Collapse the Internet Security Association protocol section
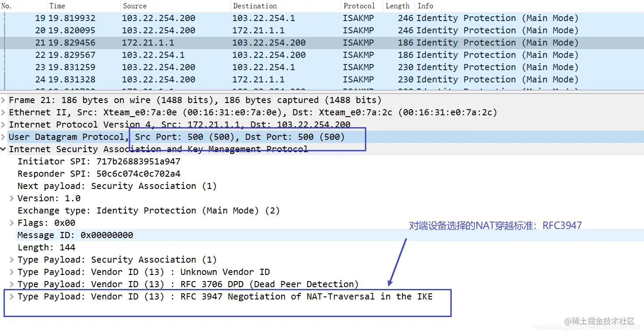The width and height of the screenshot is (644, 335). pos(4,149)
